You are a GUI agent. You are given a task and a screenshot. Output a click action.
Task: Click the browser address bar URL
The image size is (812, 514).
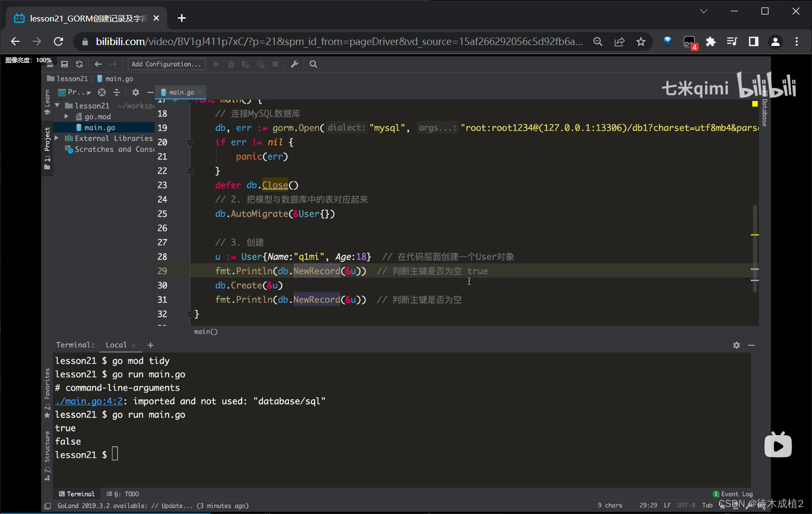click(x=339, y=41)
